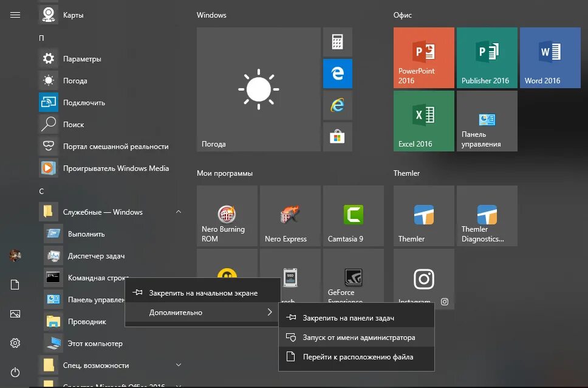Launch Publisher 2016 tile
The height and width of the screenshot is (388, 588).
click(x=487, y=58)
